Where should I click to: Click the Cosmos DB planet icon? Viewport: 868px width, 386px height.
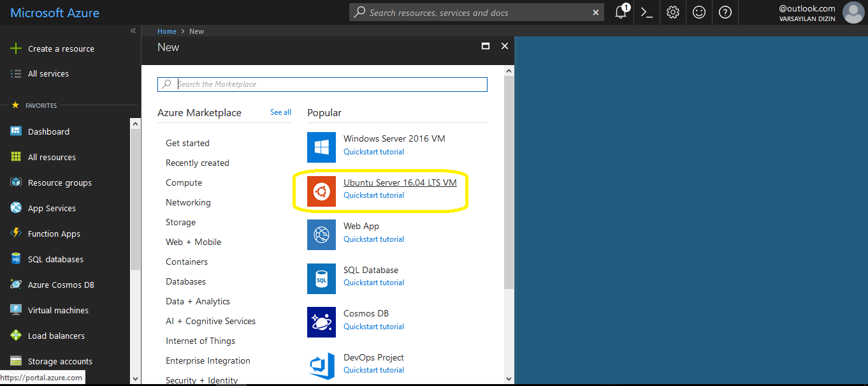click(321, 322)
